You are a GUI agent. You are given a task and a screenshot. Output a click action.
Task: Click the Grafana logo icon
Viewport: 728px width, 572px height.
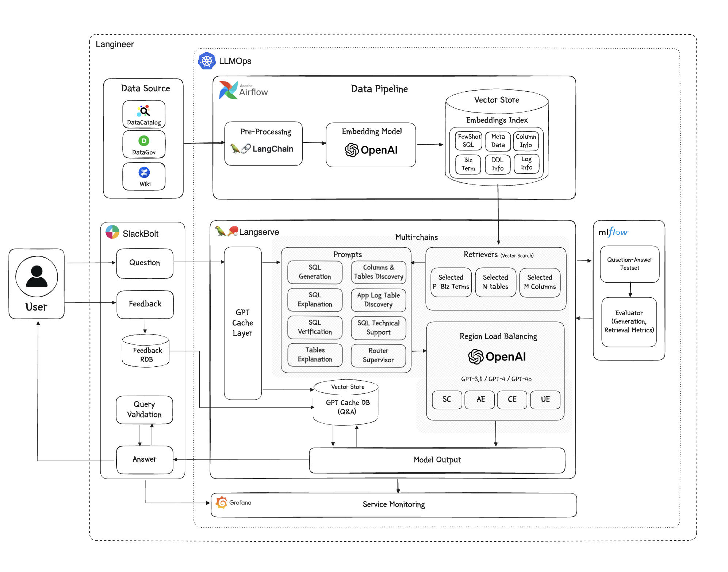(x=222, y=503)
